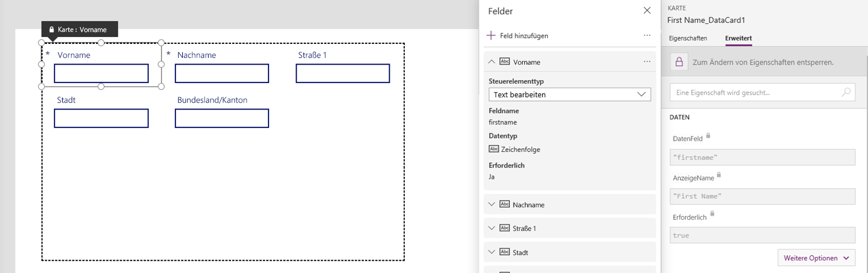Screen dimensions: 868x273
Task: Expand the Nachname field section
Action: click(x=492, y=204)
